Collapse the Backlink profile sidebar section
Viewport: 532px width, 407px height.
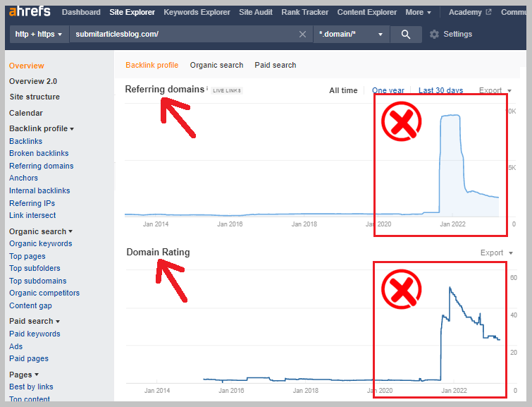pos(42,128)
